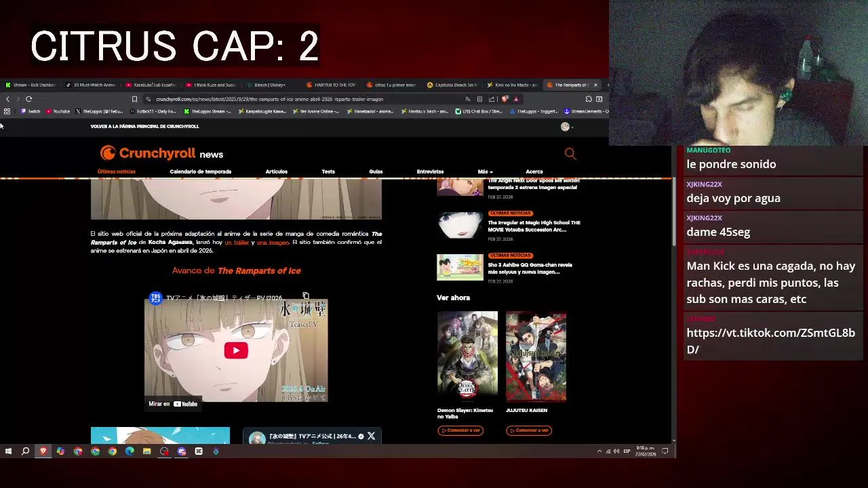The height and width of the screenshot is (488, 868).
Task: Open the JUJUTSU KAISEN poster
Action: [536, 357]
